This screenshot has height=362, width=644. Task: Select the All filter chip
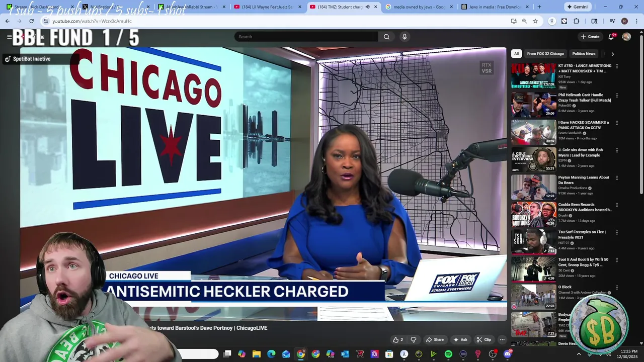[516, 54]
